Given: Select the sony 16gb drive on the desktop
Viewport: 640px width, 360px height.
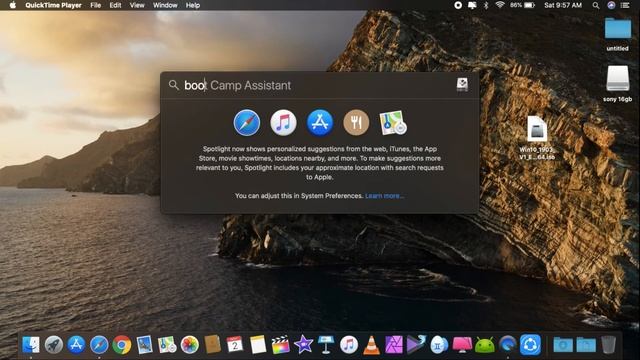Looking at the screenshot, I should coord(618,83).
